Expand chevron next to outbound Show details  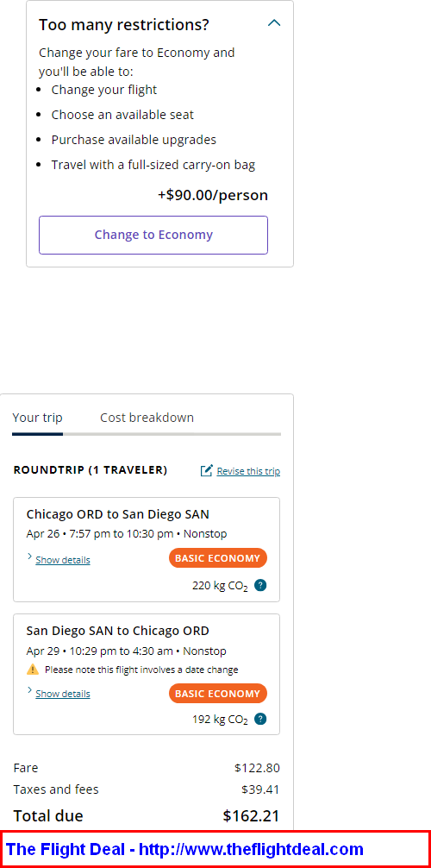click(29, 557)
